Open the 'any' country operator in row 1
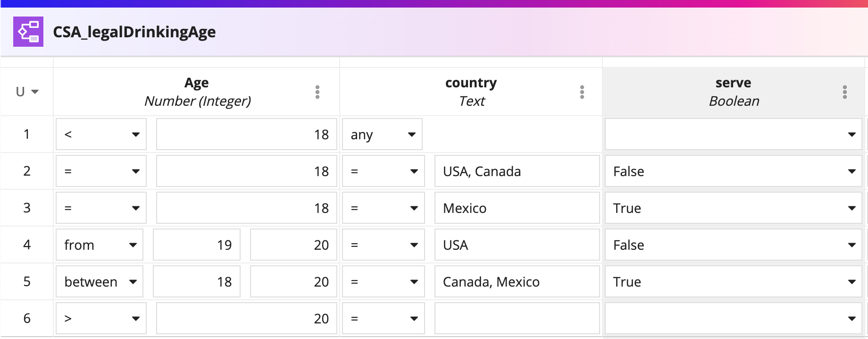 point(382,135)
